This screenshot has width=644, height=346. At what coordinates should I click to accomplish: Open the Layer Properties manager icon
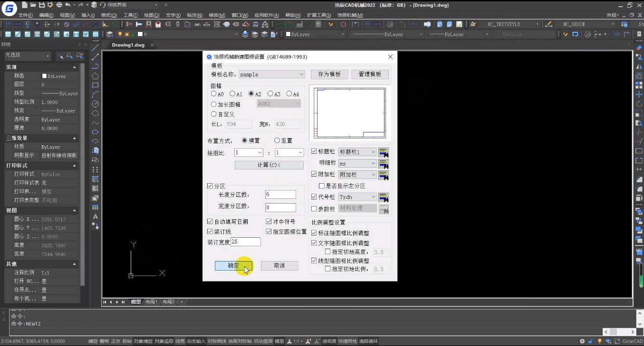(x=110, y=34)
